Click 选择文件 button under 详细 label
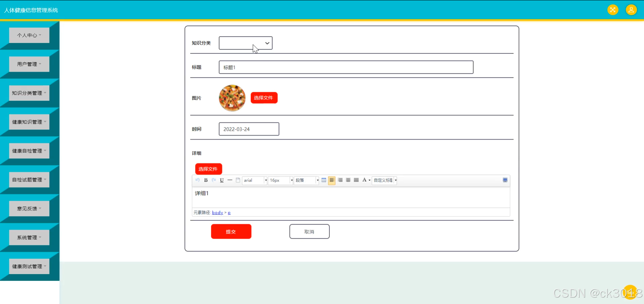644x304 pixels. (209, 169)
